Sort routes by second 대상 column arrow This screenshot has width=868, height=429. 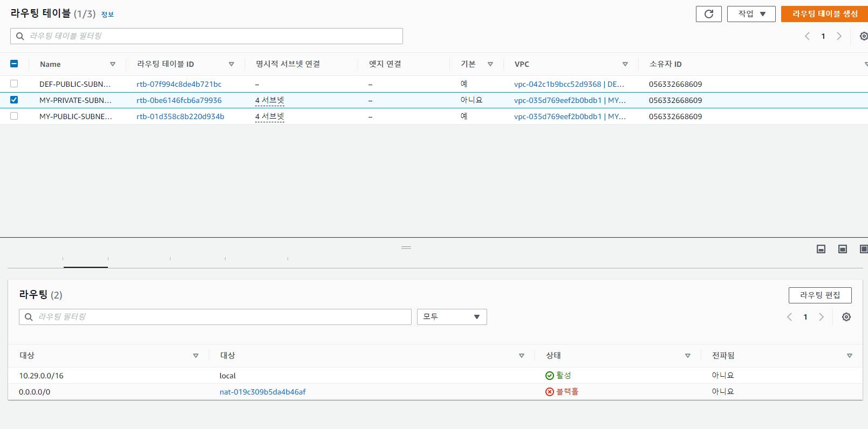(x=522, y=356)
